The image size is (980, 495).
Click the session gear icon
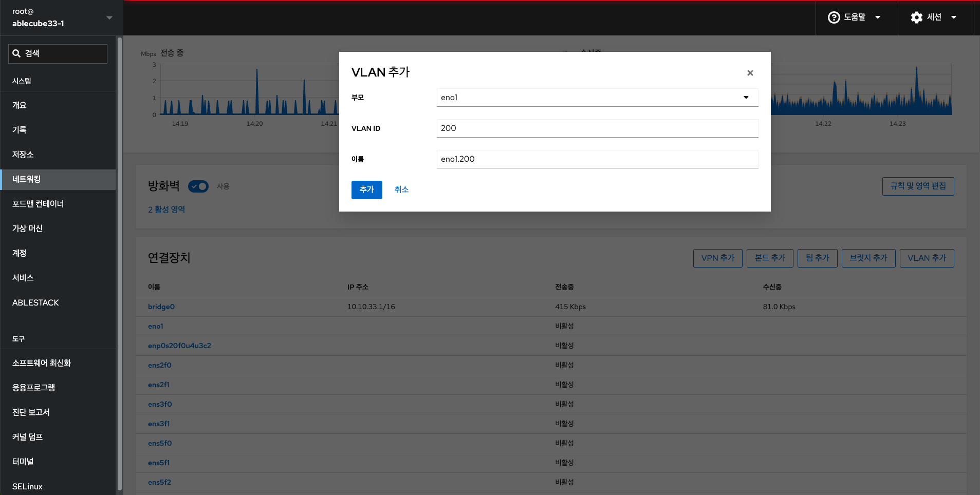tap(916, 17)
